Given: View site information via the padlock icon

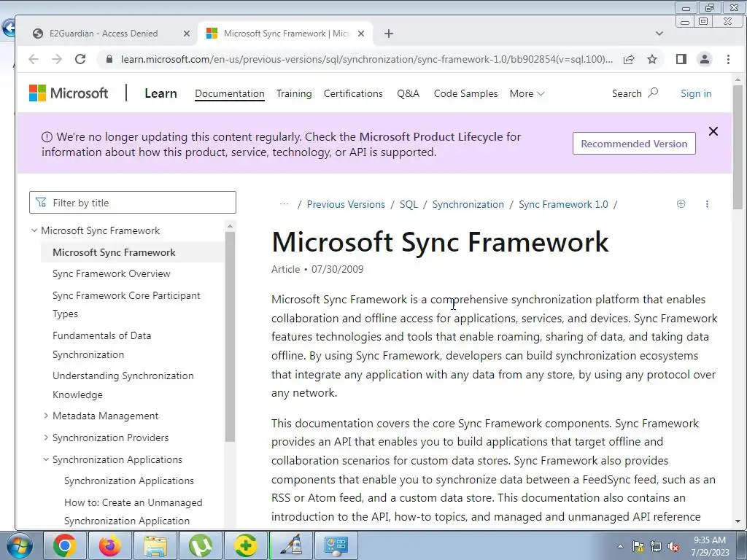Looking at the screenshot, I should point(109,59).
